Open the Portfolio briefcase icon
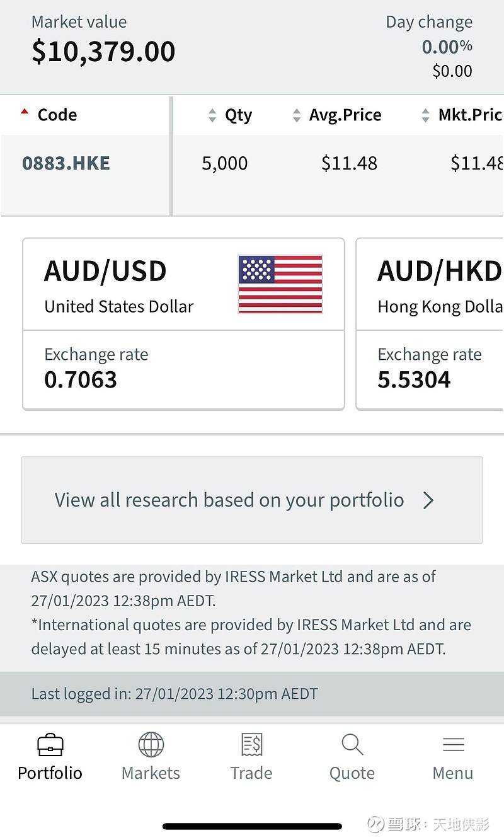Screen dimensions: 504x840 coord(50,745)
